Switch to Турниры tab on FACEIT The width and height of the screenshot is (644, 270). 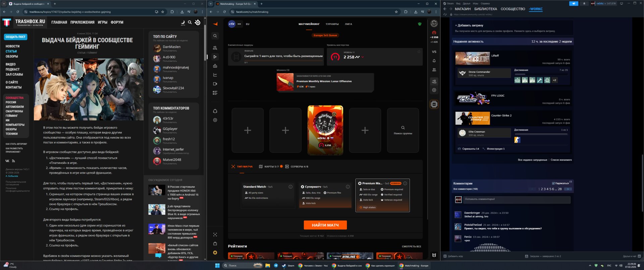pos(332,24)
